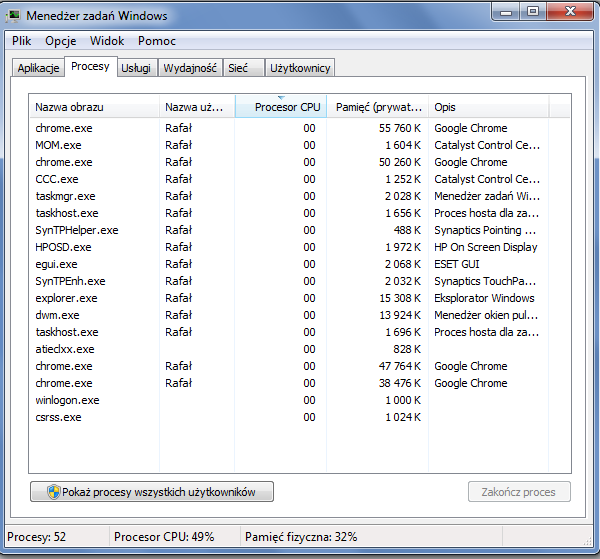Select the SynTPHelper.exe process
This screenshot has width=600, height=559.
300,230
